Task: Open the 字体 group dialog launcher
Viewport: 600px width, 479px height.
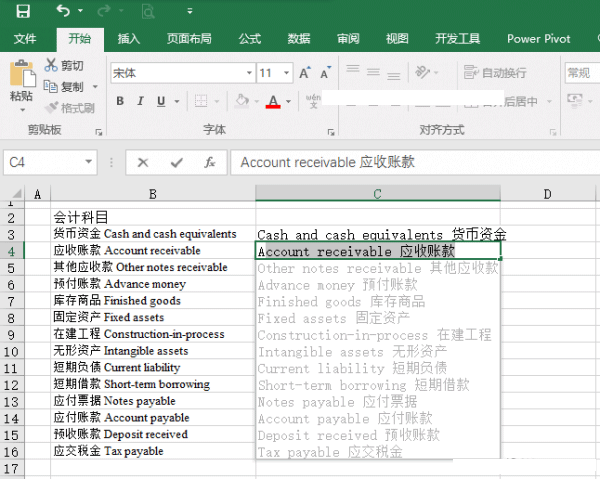Action: pyautogui.click(x=331, y=132)
